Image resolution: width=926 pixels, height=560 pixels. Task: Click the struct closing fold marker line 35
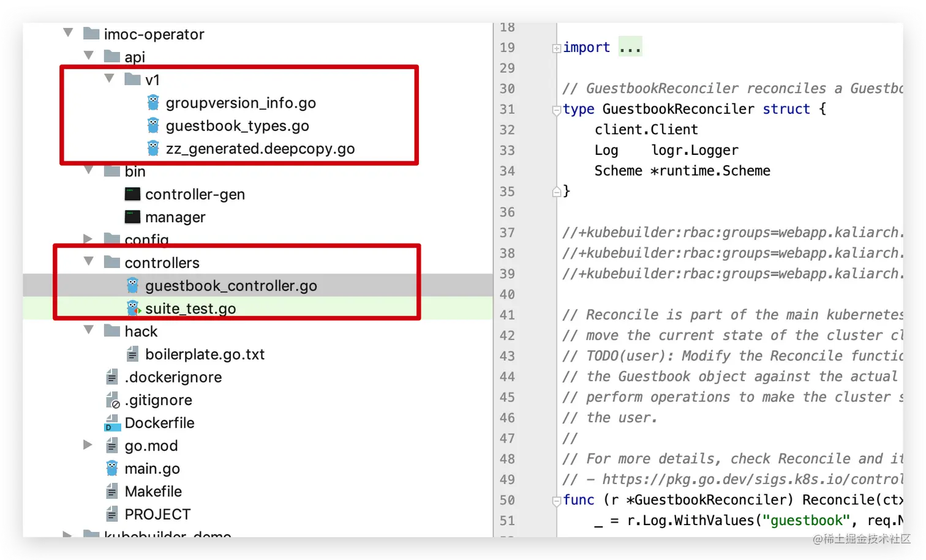coord(557,192)
